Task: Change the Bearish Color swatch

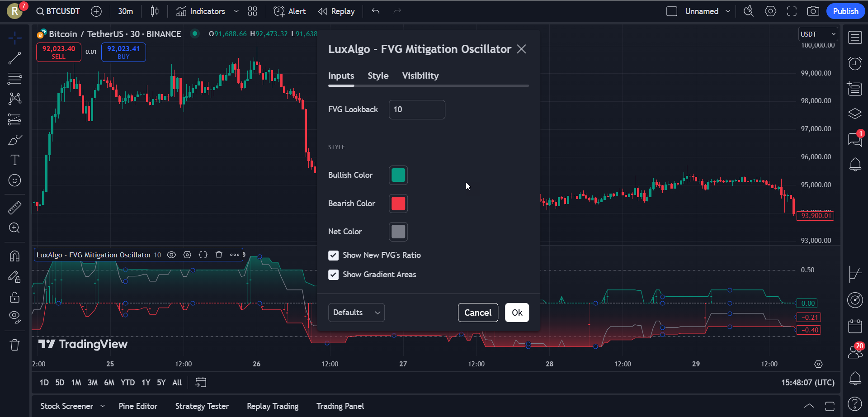Action: pos(398,204)
